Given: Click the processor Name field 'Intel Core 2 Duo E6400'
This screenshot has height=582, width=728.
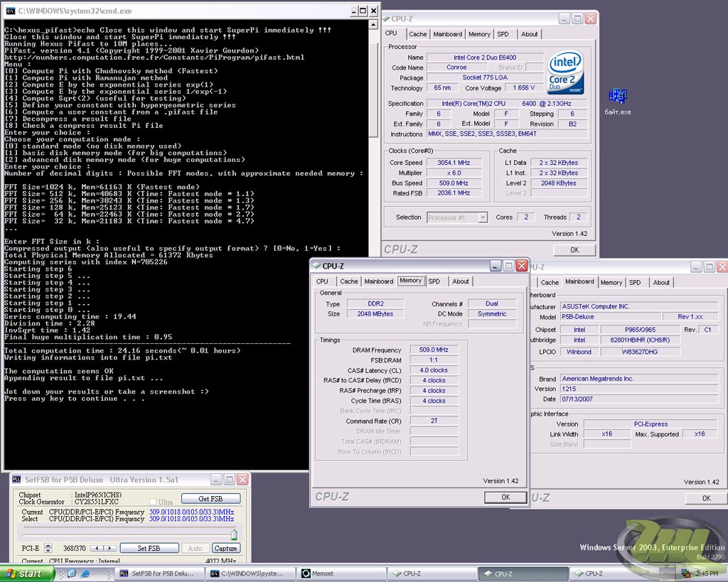Looking at the screenshot, I should [x=485, y=57].
